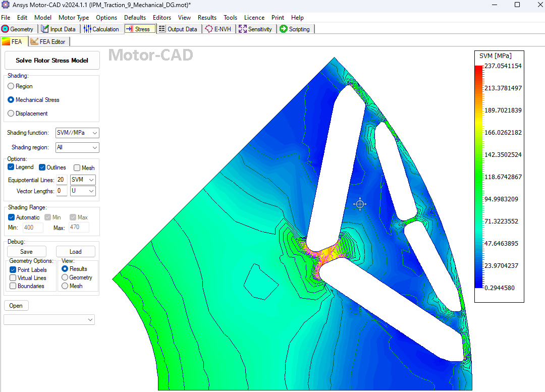Open the Geometry toolbar tab
Screen dimensions: 545x392
[x=19, y=29]
